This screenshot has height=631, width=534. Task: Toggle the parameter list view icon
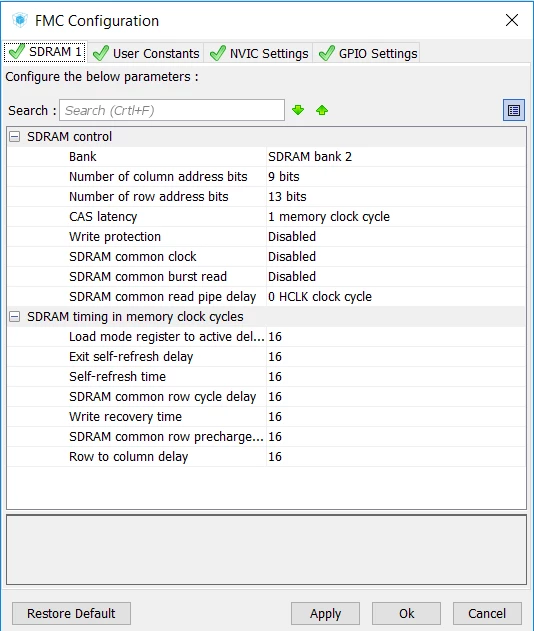coord(514,110)
